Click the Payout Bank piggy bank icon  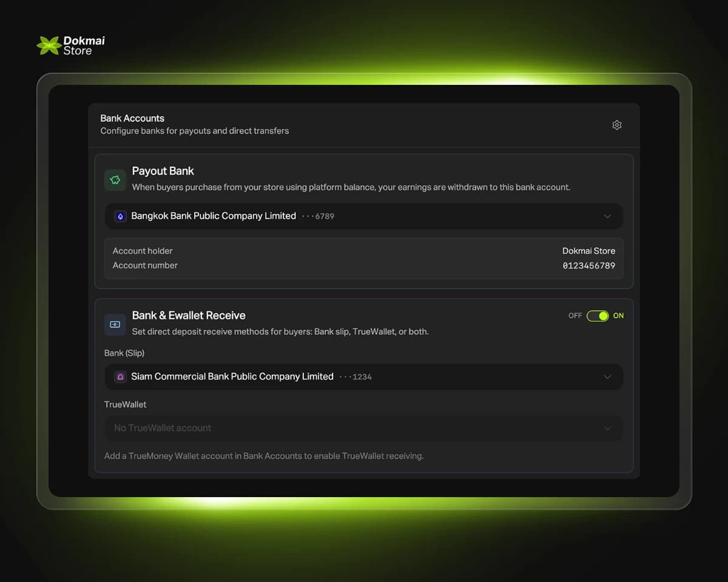click(x=115, y=180)
